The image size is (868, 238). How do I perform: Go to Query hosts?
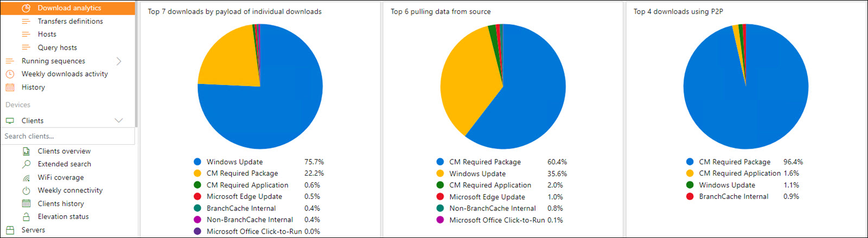57,48
